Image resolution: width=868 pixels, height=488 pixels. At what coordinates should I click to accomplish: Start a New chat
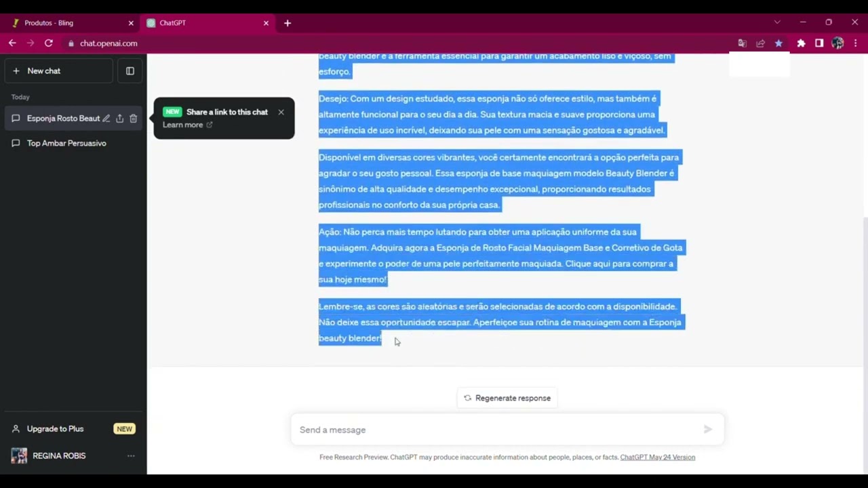tap(43, 70)
